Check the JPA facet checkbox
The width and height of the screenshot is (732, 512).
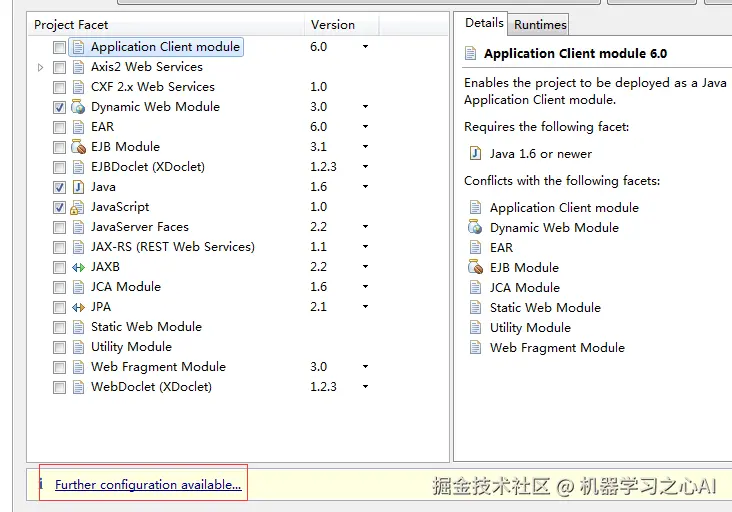click(x=59, y=308)
